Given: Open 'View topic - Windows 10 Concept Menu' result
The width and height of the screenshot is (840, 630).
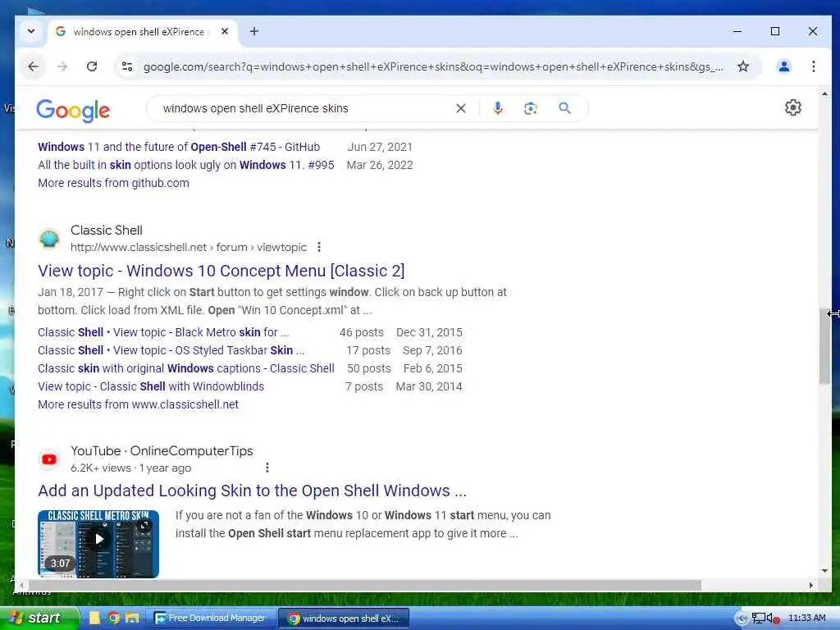Looking at the screenshot, I should pyautogui.click(x=221, y=271).
